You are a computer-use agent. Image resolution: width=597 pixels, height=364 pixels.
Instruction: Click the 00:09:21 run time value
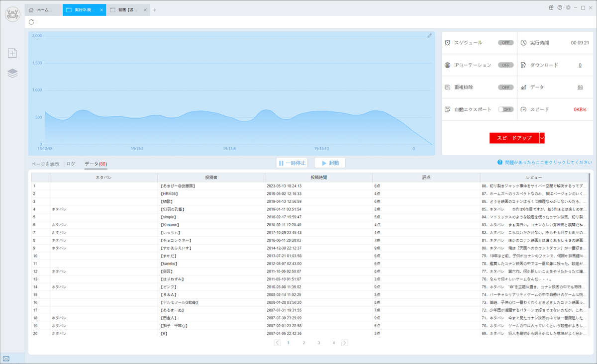(x=580, y=43)
